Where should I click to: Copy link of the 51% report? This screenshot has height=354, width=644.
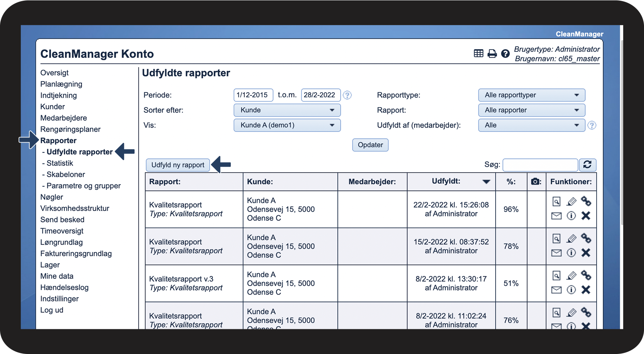[x=586, y=275]
